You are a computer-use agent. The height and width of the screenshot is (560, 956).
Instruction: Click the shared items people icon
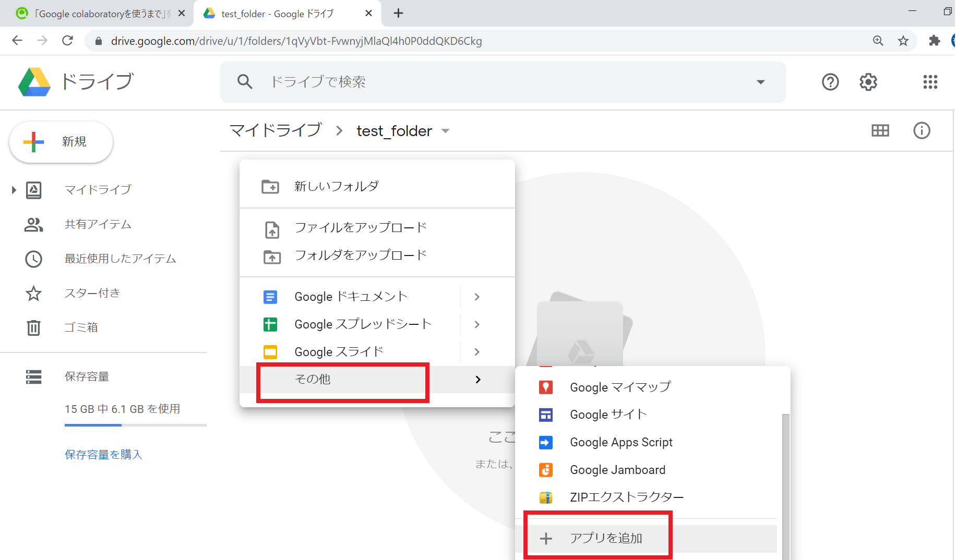coord(34,225)
